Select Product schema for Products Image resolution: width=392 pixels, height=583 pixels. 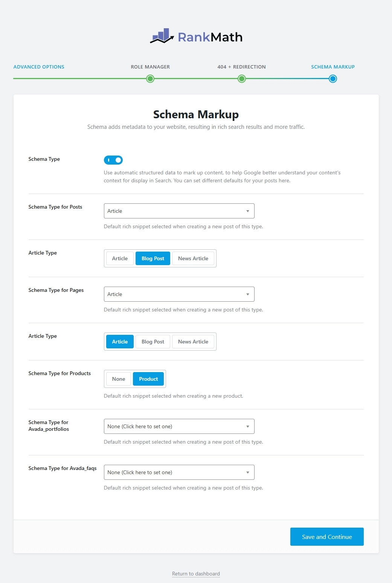[x=148, y=379]
